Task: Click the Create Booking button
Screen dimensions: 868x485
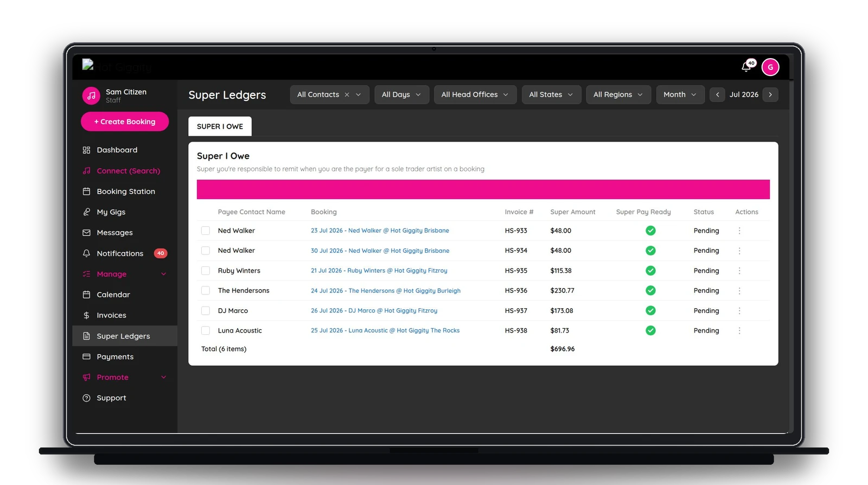Action: 125,122
